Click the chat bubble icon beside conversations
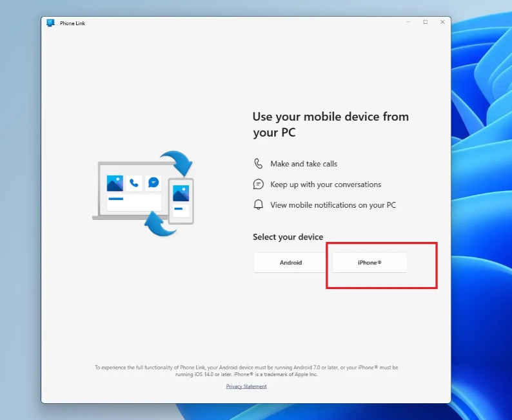This screenshot has height=420, width=512. tap(259, 185)
